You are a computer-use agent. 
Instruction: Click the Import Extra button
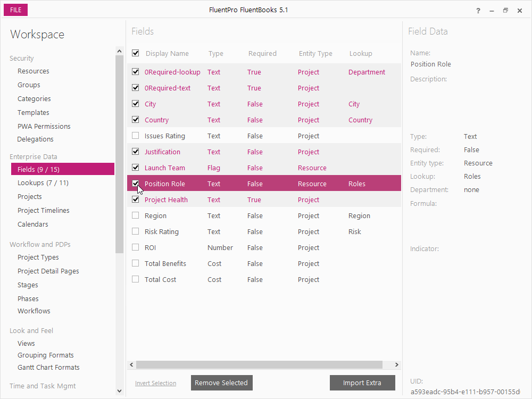point(362,383)
